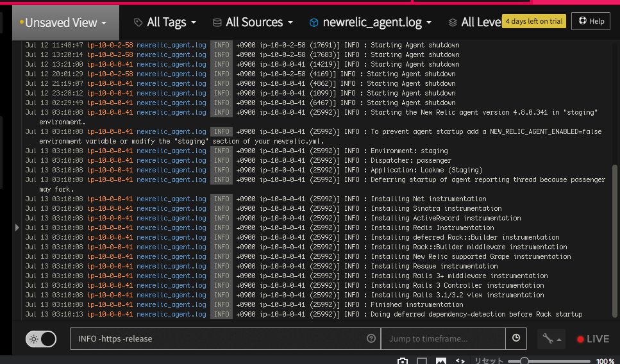Click the 'Dispatcher: passenger' log message
This screenshot has width=620, height=364.
(411, 160)
